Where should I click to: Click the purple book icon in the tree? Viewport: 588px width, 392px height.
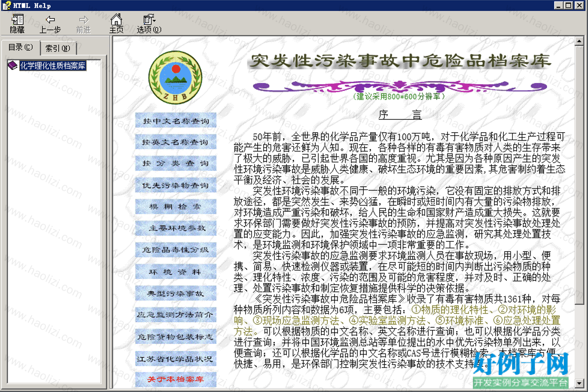coord(13,65)
